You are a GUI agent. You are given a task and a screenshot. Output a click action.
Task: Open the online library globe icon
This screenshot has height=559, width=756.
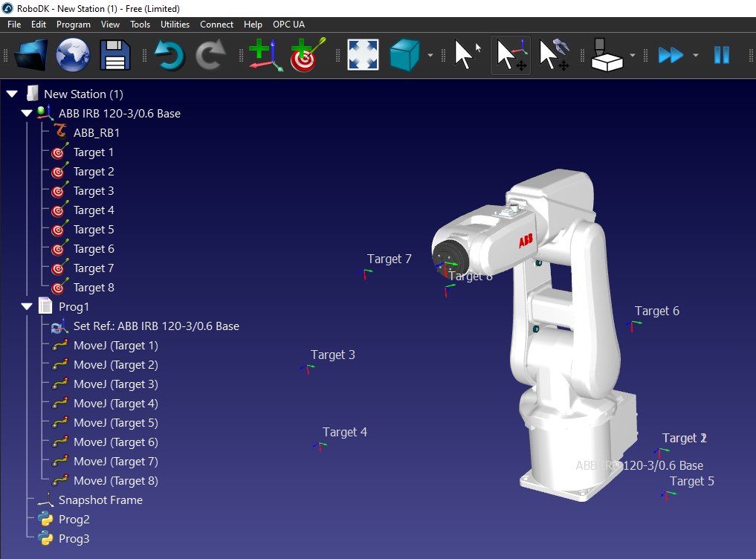click(x=72, y=55)
